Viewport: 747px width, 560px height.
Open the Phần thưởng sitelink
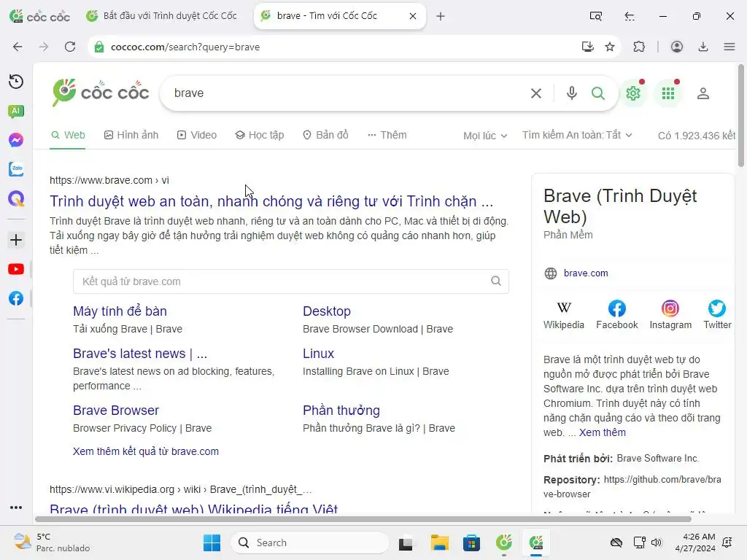341,411
